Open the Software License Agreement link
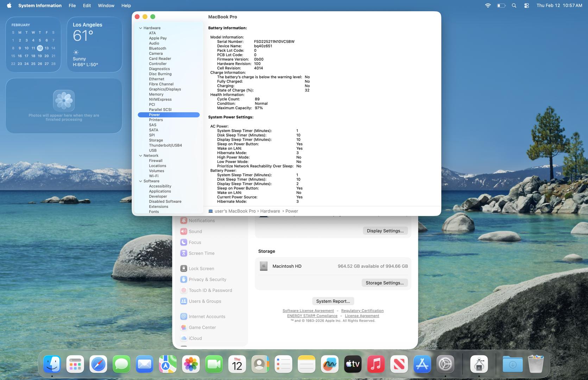Viewport: 588px width, 380px height. pyautogui.click(x=308, y=311)
